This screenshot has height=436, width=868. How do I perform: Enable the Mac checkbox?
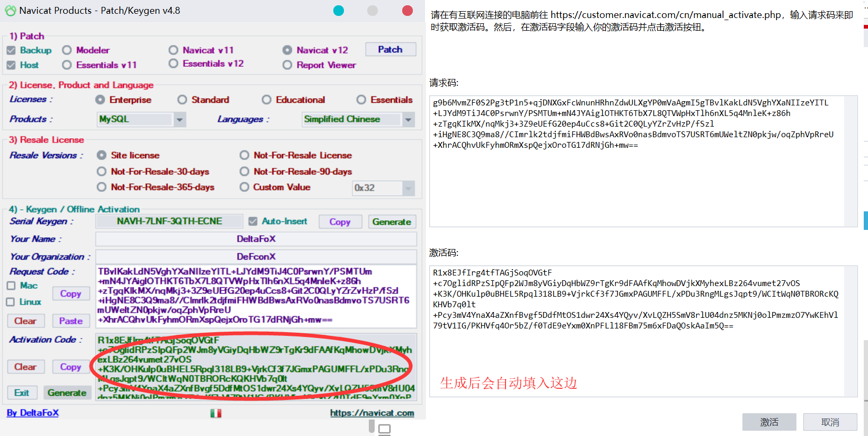(11, 286)
